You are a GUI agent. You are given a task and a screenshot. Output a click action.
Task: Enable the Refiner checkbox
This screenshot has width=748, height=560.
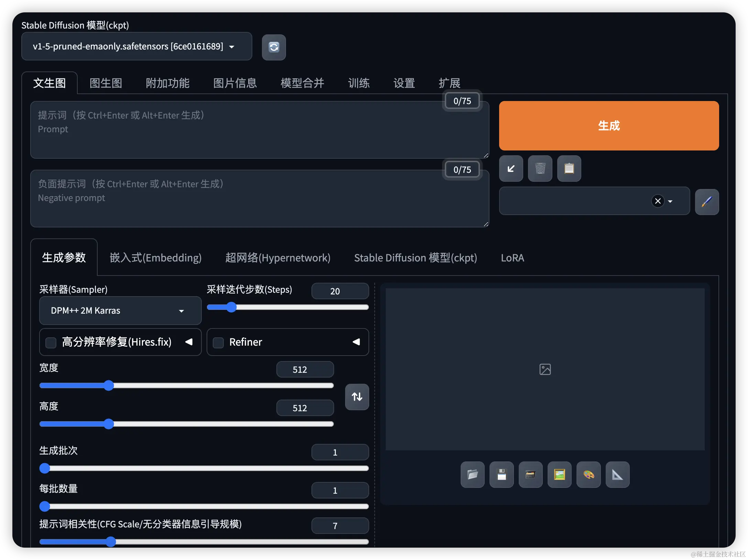[218, 342]
